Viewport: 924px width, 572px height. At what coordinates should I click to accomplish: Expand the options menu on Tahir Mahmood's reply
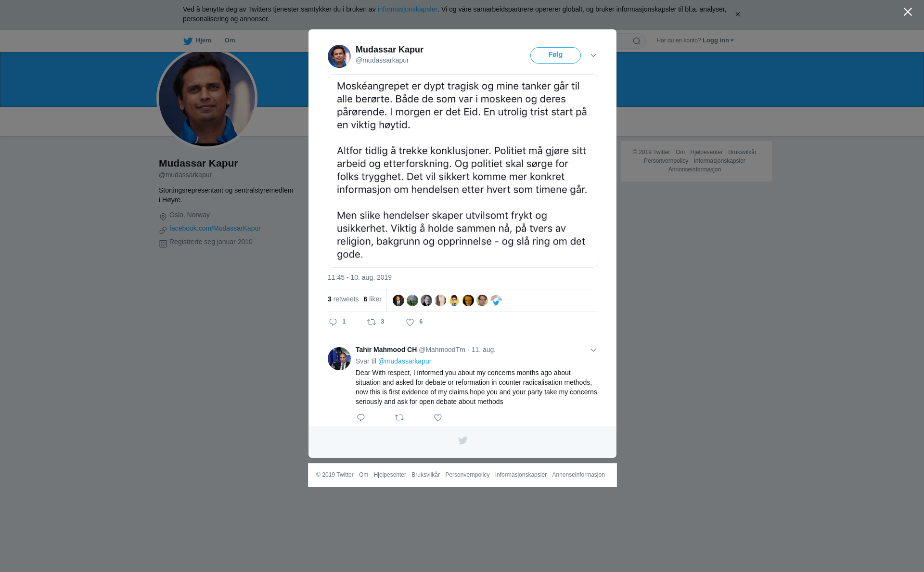593,350
